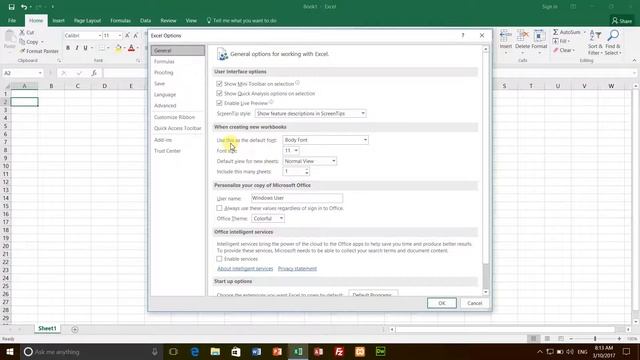Expand the Font color dropdown arrow

coord(138,49)
